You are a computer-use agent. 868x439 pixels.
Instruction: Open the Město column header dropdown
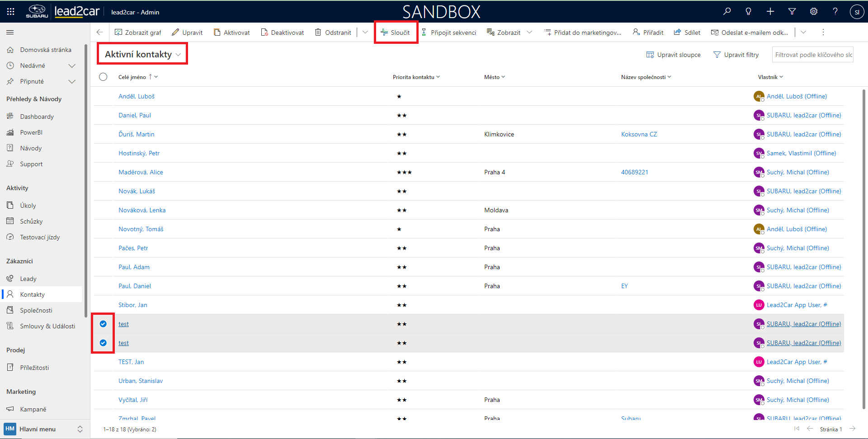pos(495,77)
